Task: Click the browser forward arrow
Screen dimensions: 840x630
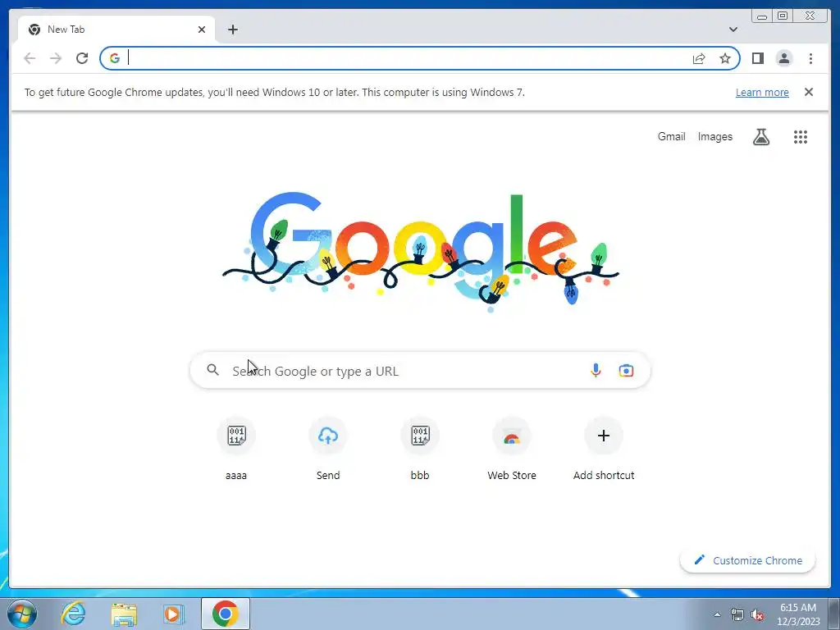Action: coord(56,58)
